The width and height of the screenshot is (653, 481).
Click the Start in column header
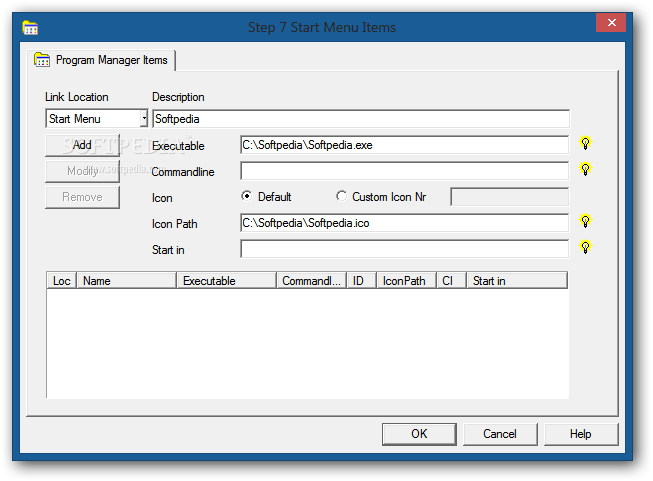pyautogui.click(x=517, y=281)
